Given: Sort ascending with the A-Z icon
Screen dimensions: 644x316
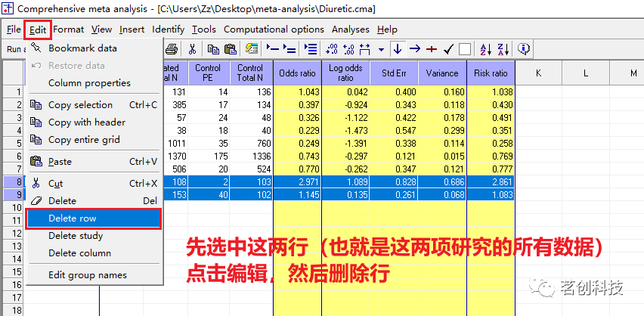Looking at the screenshot, I should click(486, 49).
